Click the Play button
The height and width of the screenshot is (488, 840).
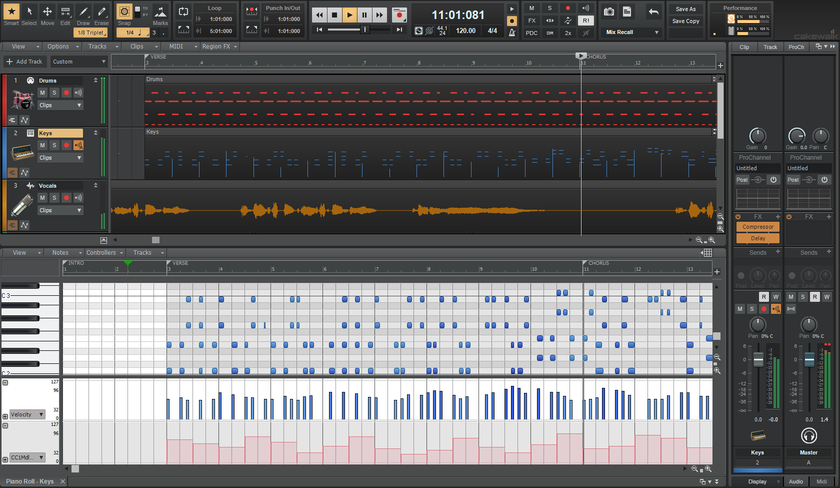pyautogui.click(x=349, y=15)
